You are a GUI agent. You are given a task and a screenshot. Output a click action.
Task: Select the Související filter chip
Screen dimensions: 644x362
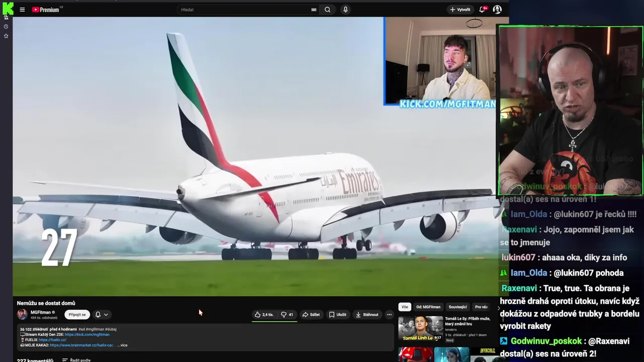pos(458,307)
